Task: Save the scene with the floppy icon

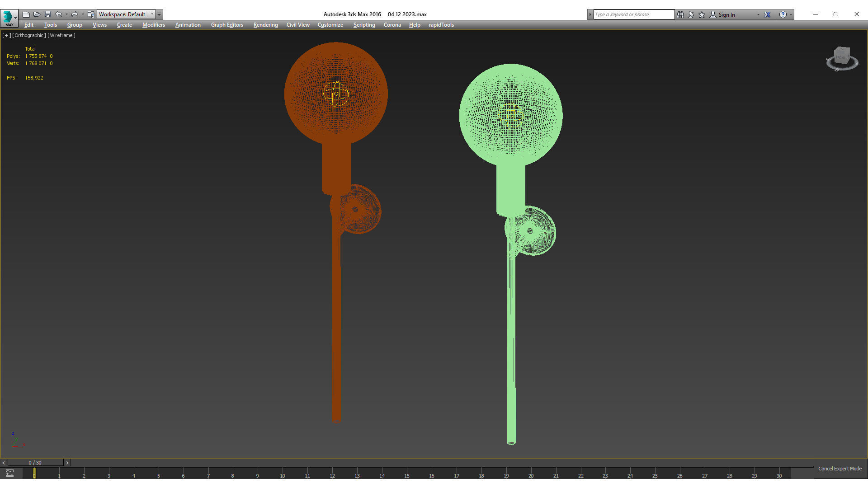Action: [x=47, y=14]
